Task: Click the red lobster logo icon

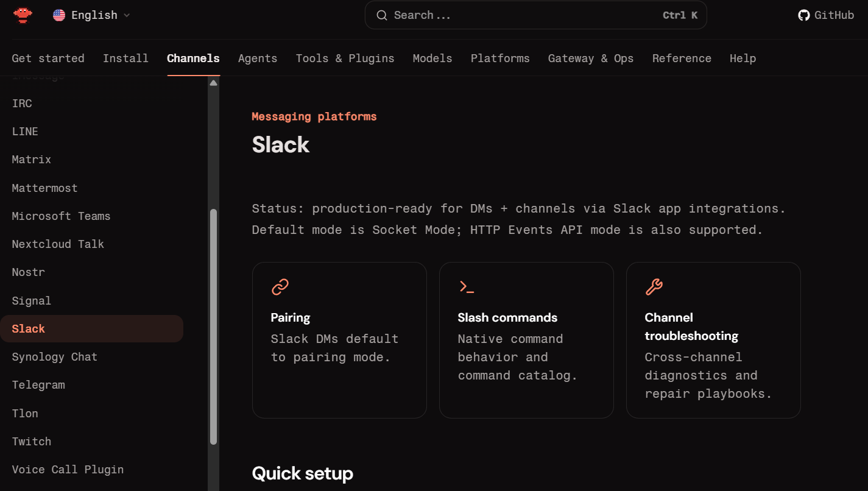Action: tap(23, 15)
